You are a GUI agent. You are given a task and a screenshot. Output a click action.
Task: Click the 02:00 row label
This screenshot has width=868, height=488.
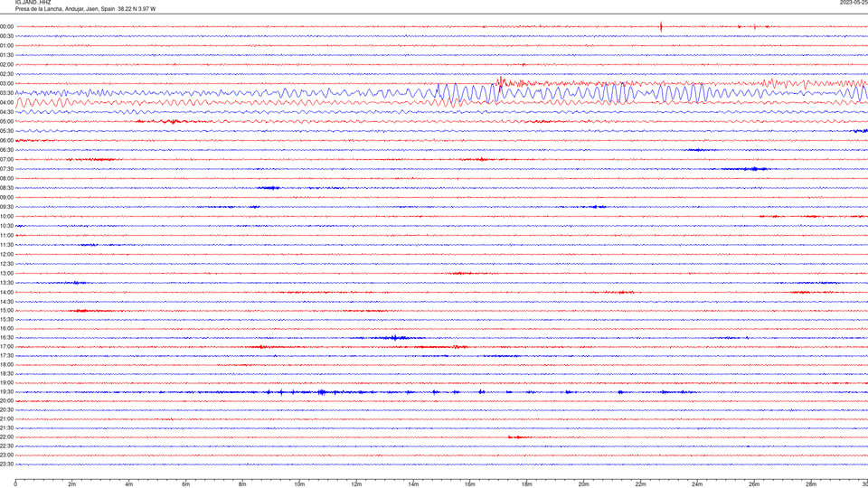pyautogui.click(x=6, y=64)
